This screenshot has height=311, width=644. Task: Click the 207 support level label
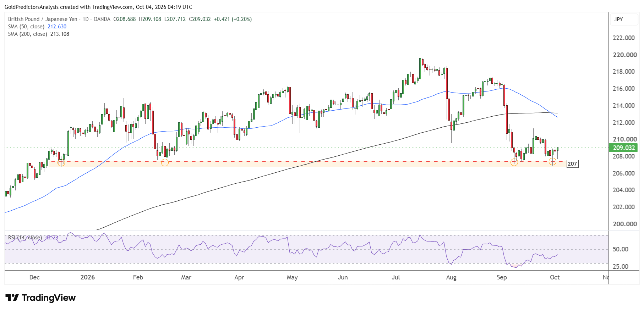click(572, 164)
